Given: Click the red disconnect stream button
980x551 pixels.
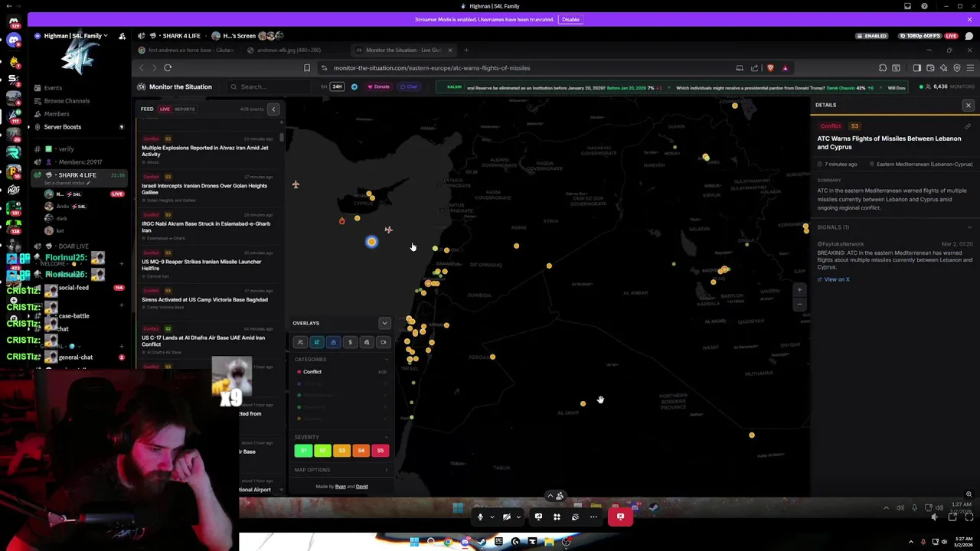Looking at the screenshot, I should (x=620, y=517).
